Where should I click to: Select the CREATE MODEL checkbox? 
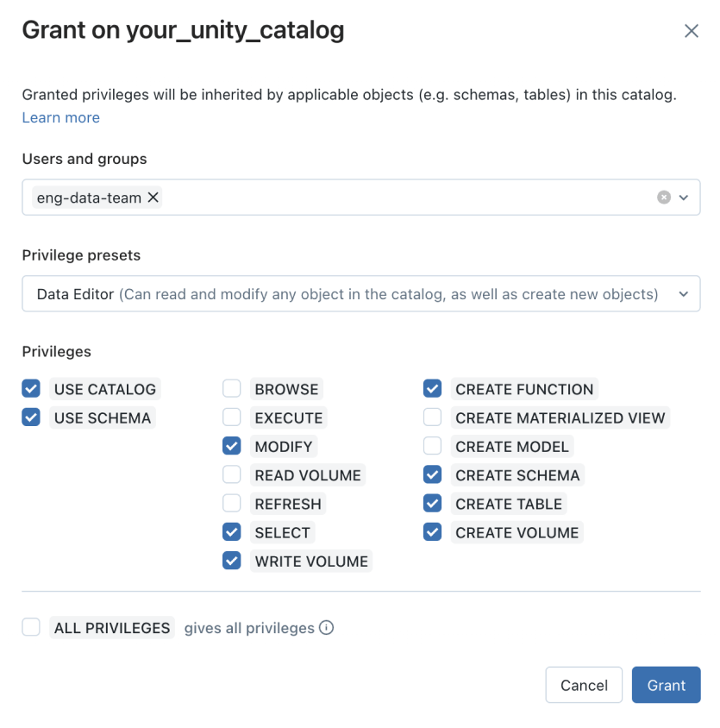432,446
